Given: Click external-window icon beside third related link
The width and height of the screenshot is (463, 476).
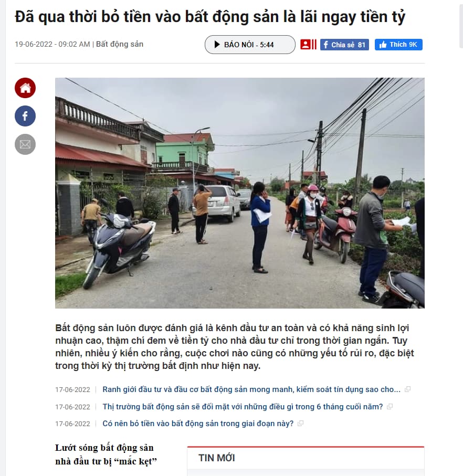Looking at the screenshot, I should pos(301,424).
